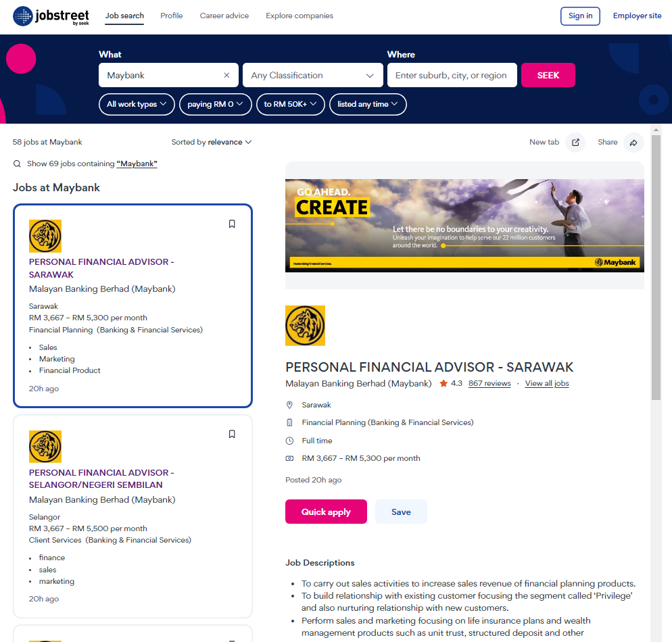Viewport: 672px width, 642px height.
Task: Click the View all jobs link
Action: point(547,383)
